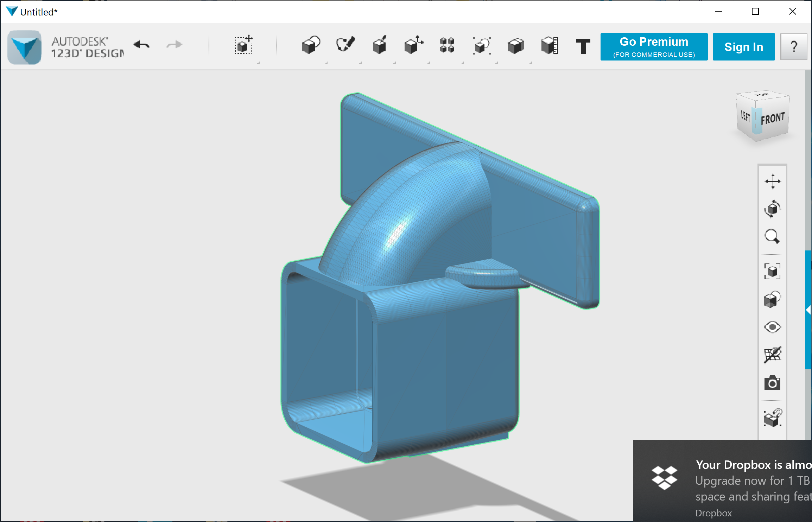Click the FRONT face of the view cube

click(773, 119)
